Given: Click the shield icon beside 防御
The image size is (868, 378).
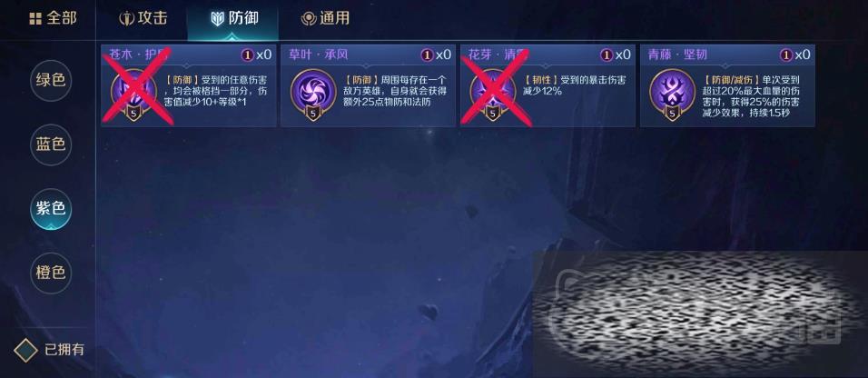Looking at the screenshot, I should pos(218,19).
